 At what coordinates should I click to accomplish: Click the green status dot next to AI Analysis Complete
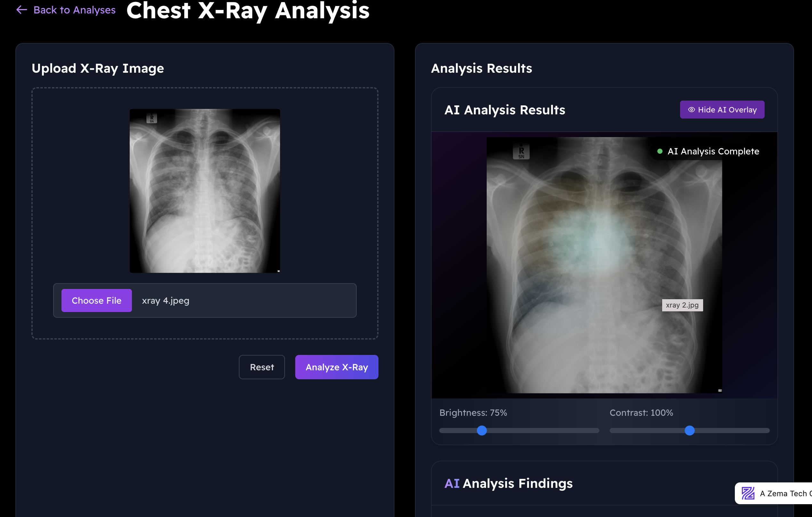tap(660, 152)
